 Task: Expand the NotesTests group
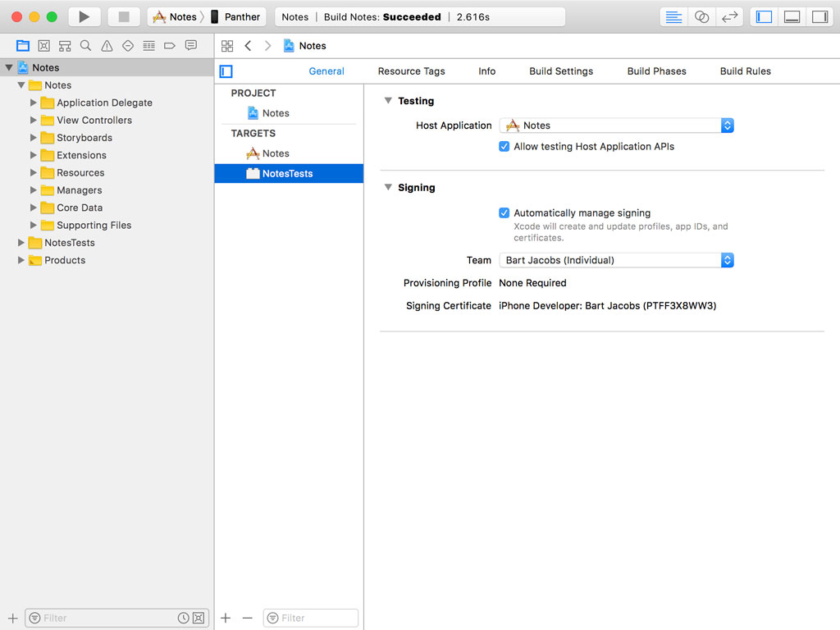coord(21,243)
